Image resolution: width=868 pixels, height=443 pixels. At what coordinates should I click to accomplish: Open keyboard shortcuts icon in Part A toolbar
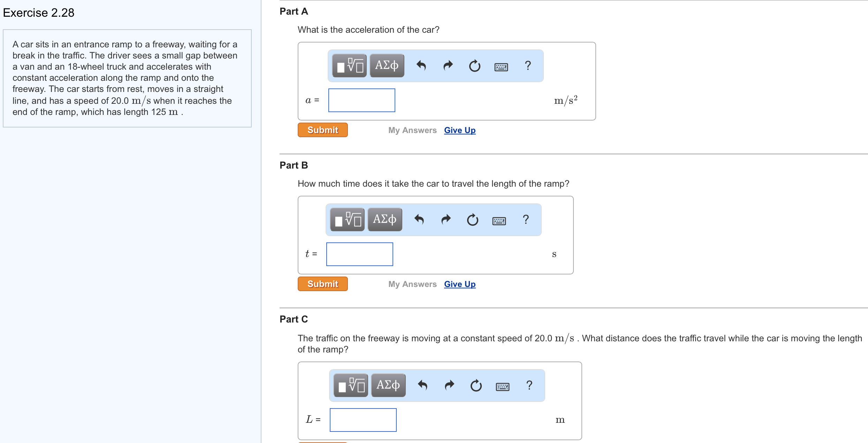501,67
